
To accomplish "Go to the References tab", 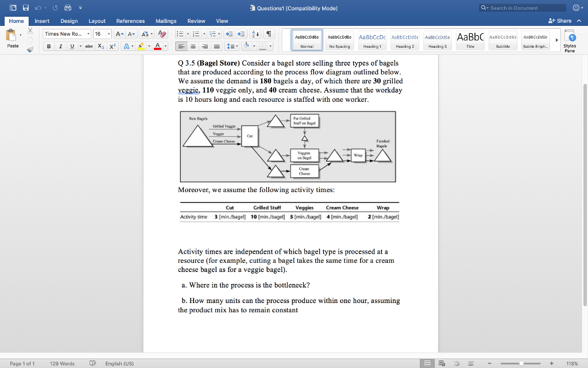I will point(130,21).
